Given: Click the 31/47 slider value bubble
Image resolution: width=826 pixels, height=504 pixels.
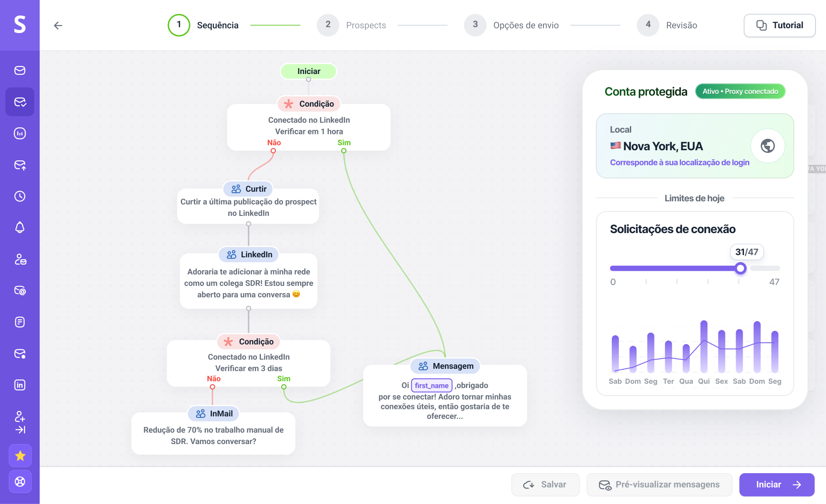Looking at the screenshot, I should coord(747,252).
